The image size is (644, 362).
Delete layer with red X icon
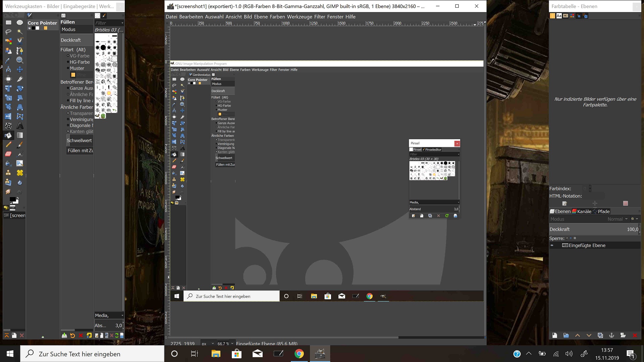[635, 335]
